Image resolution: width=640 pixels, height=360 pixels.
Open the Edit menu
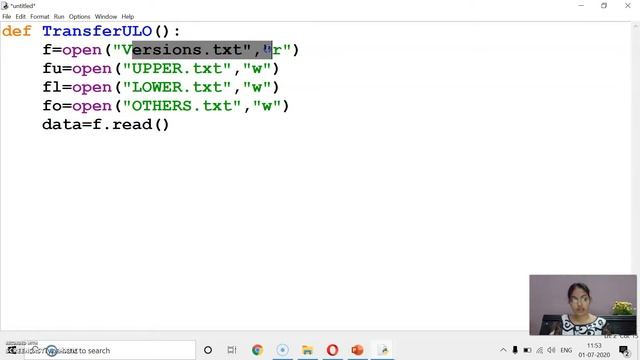pos(20,17)
